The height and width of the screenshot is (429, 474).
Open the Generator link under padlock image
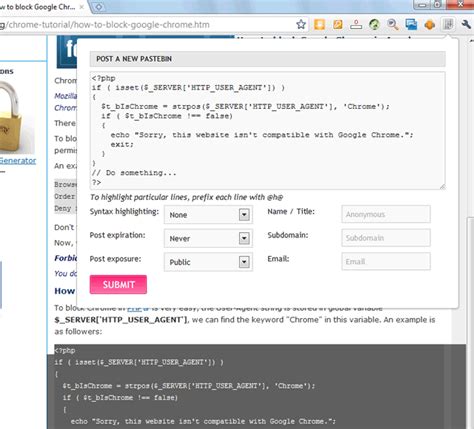tap(18, 161)
